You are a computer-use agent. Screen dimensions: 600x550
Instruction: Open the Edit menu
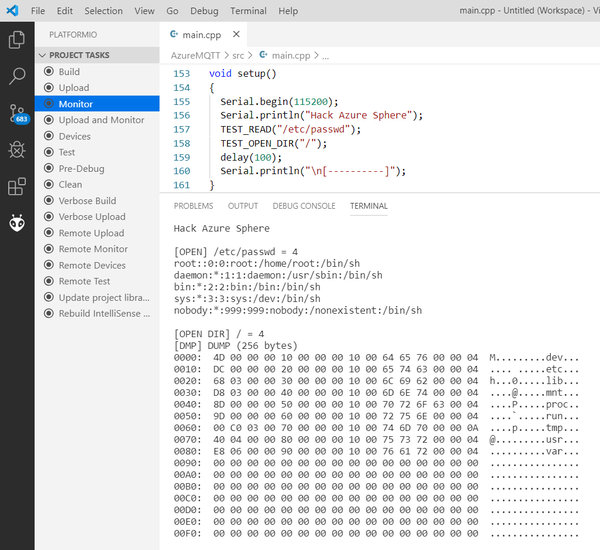(x=65, y=11)
